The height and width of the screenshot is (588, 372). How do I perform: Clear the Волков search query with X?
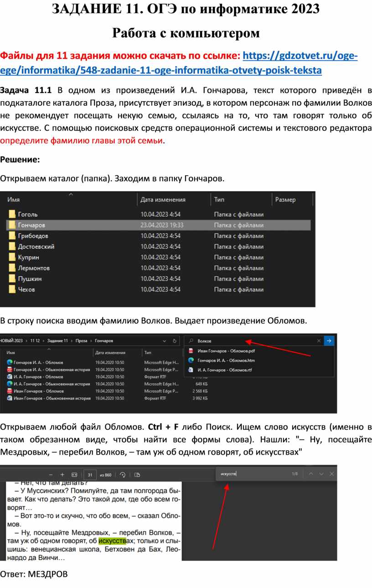tap(319, 341)
